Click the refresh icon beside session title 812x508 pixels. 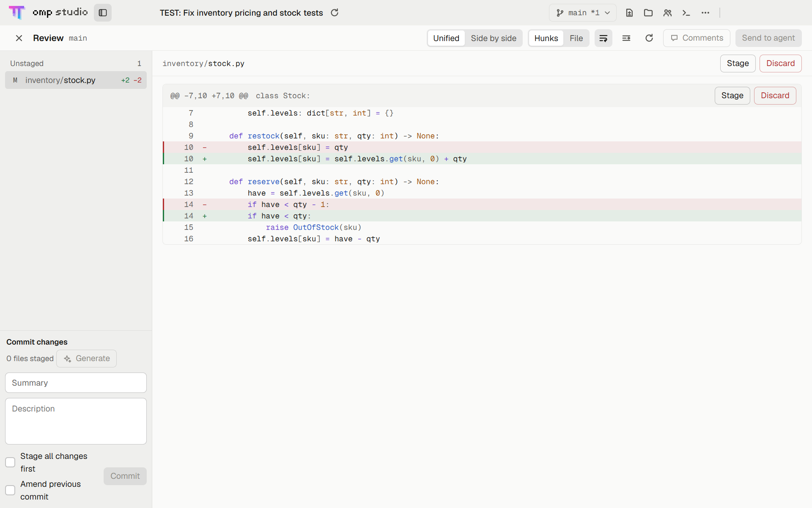(335, 13)
